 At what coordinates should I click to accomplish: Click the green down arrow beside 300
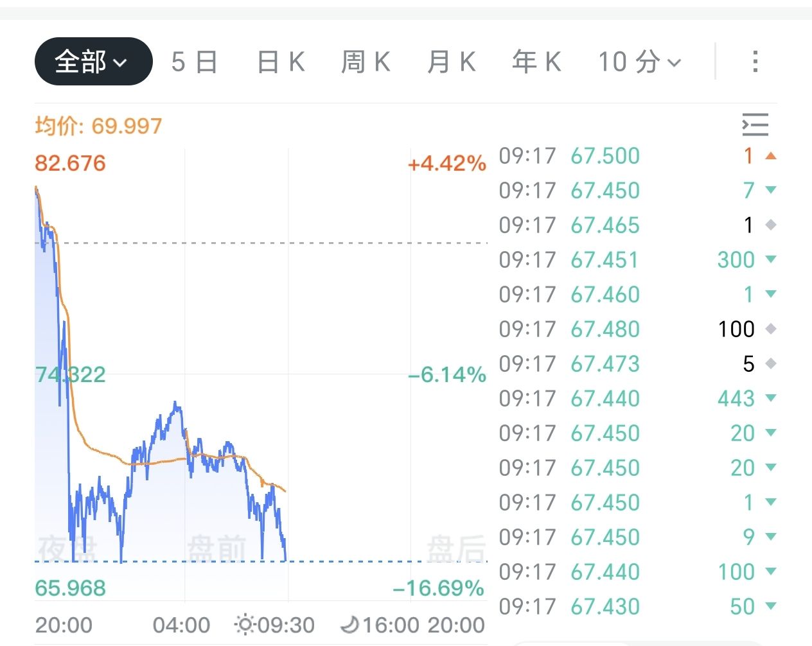(x=772, y=260)
